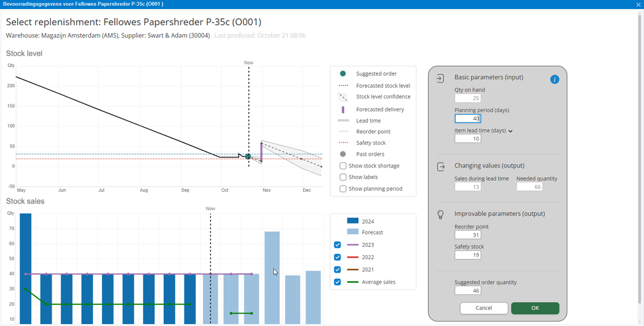Click the Cancel button
The image size is (644, 326).
point(484,308)
